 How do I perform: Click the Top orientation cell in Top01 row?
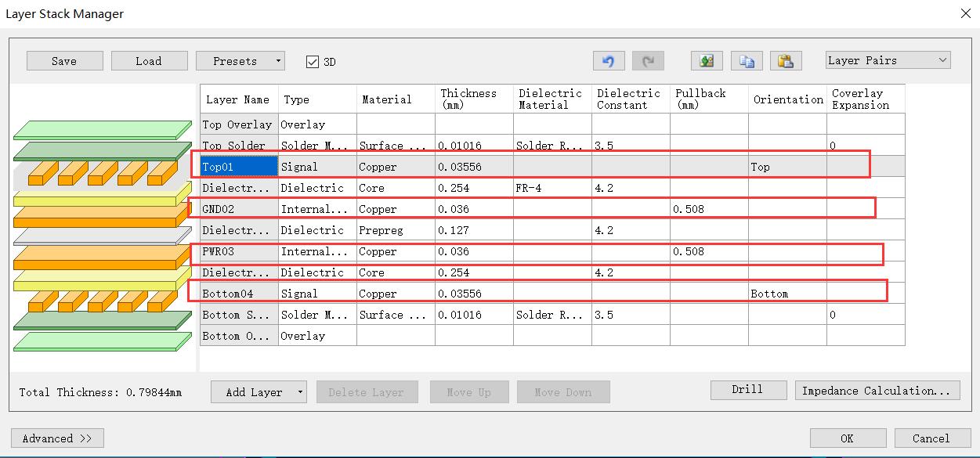point(787,167)
